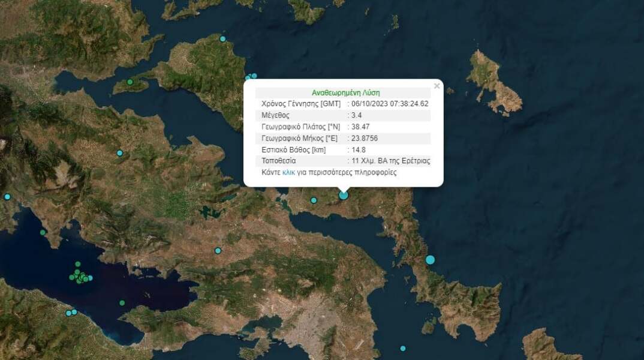This screenshot has height=360, width=644.
Task: Select the earthquake dot on the northern coastline
Action: pyautogui.click(x=222, y=38)
